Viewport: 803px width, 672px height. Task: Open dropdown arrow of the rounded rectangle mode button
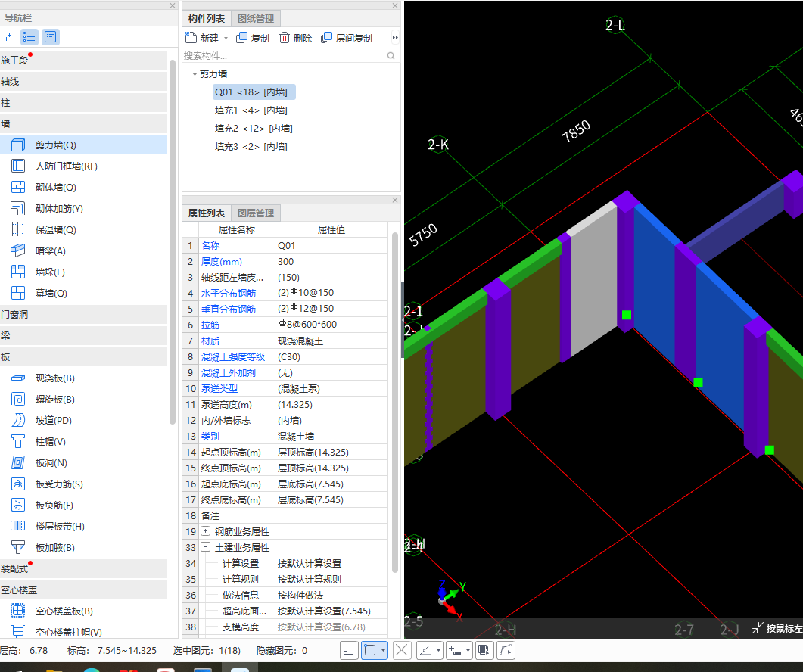pyautogui.click(x=383, y=651)
